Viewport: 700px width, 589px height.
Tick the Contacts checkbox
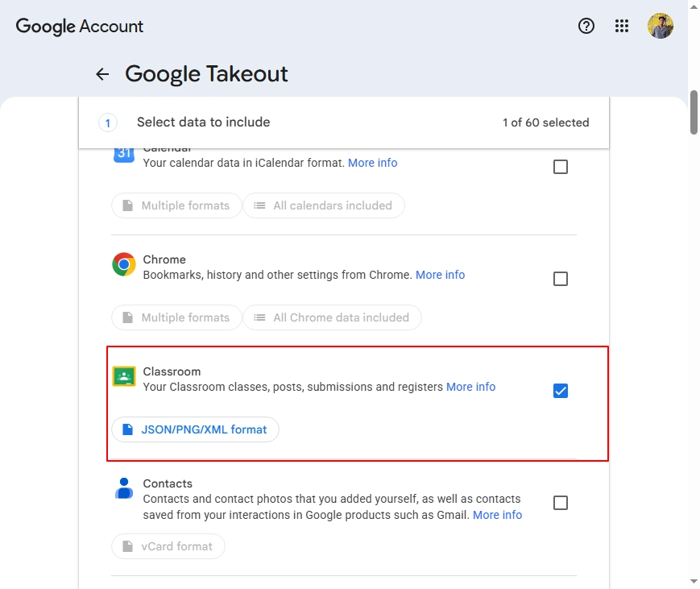point(561,503)
